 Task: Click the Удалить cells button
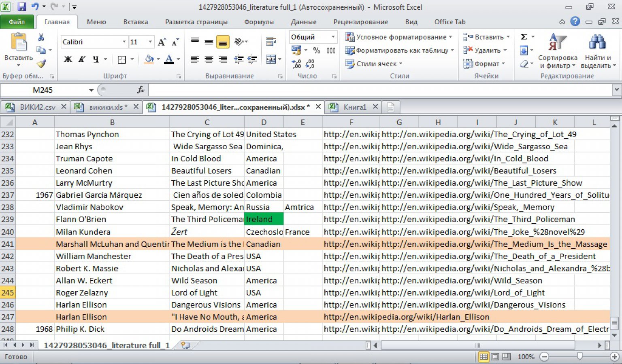[x=485, y=50]
